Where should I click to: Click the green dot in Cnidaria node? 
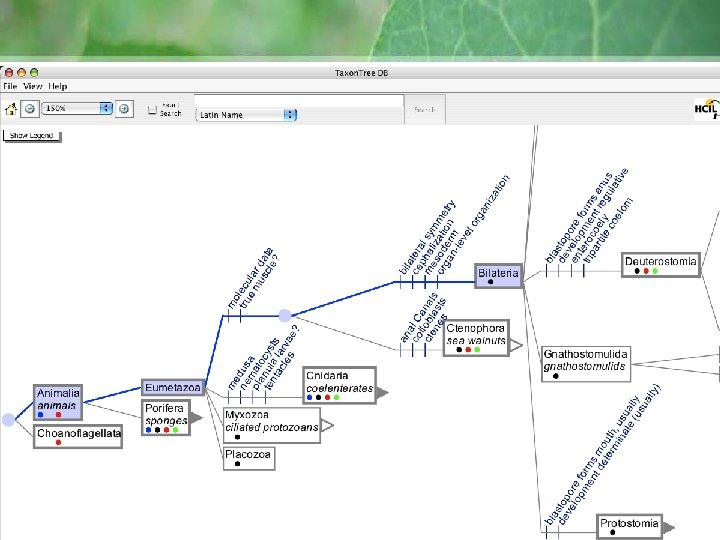[337, 397]
